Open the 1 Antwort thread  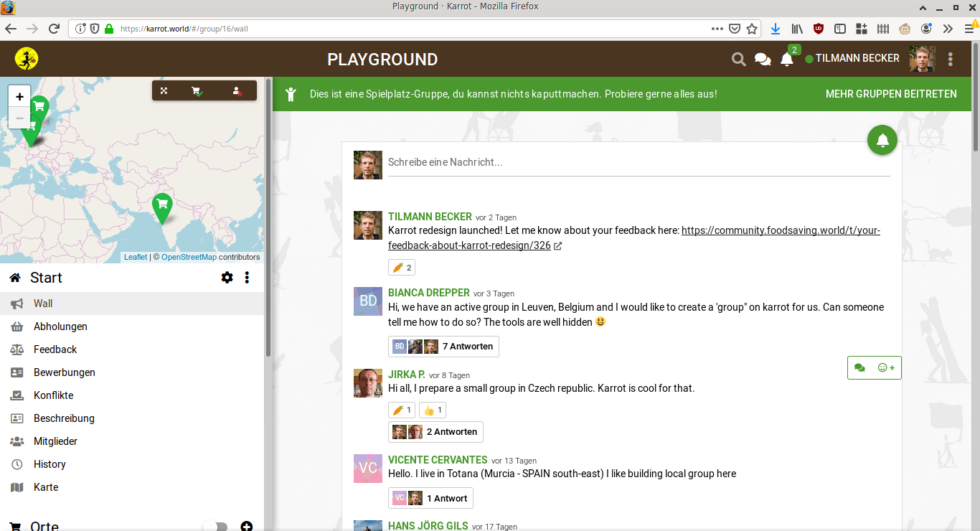[430, 498]
